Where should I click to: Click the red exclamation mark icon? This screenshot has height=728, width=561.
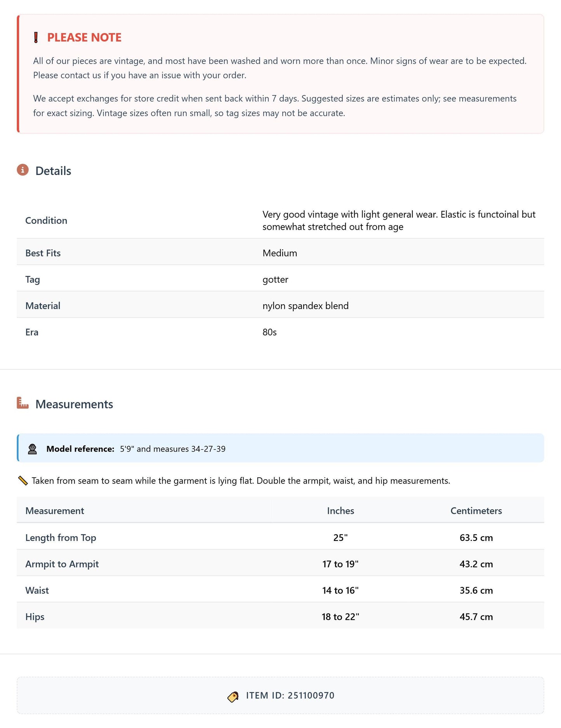pos(36,38)
